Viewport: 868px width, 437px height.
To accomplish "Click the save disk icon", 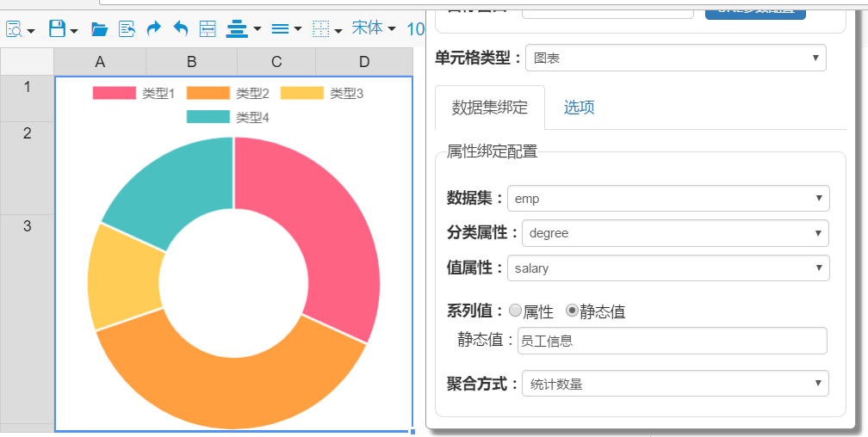I will [57, 28].
